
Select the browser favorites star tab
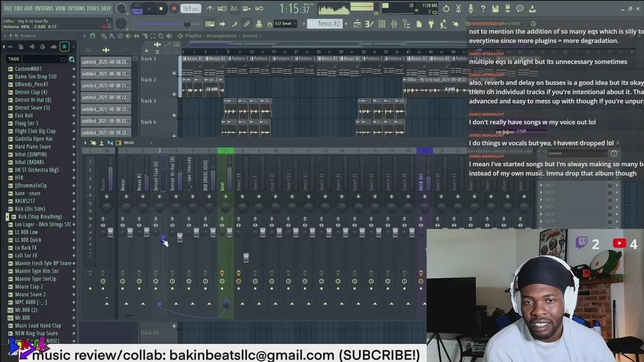tap(64, 47)
